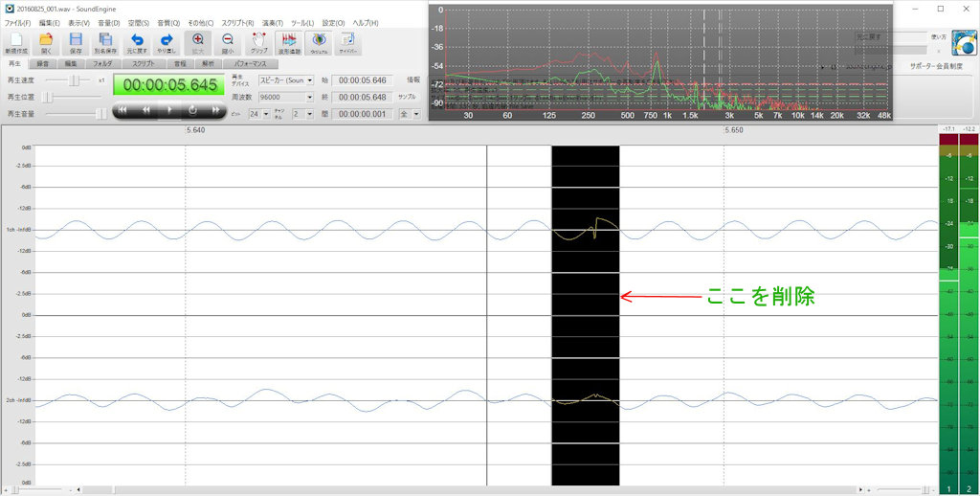The width and height of the screenshot is (980, 496).
Task: Click the 使い方 link
Action: point(938,37)
